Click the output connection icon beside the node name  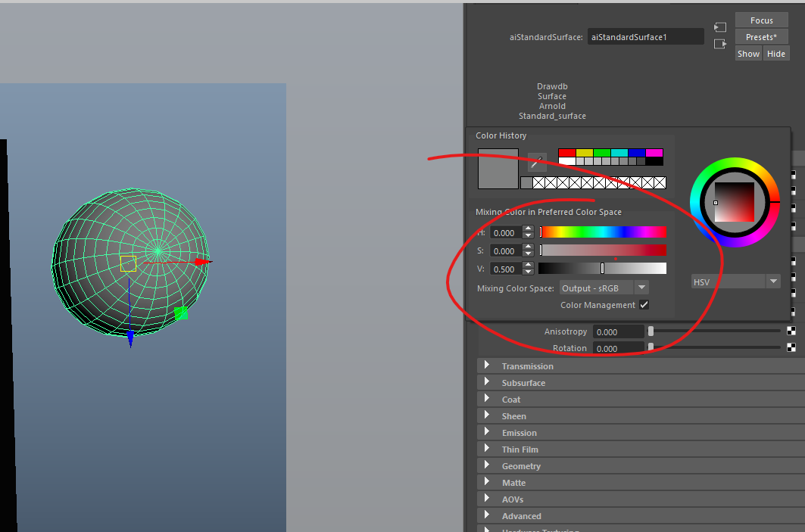tap(720, 44)
